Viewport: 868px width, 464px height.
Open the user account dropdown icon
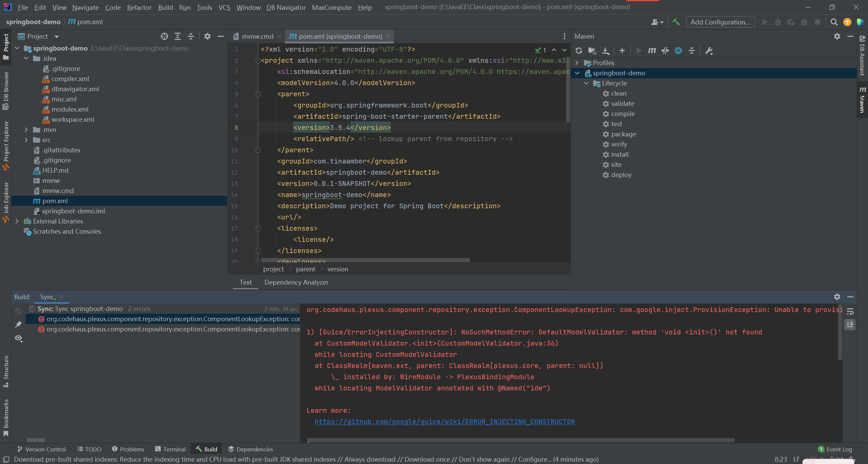point(657,22)
